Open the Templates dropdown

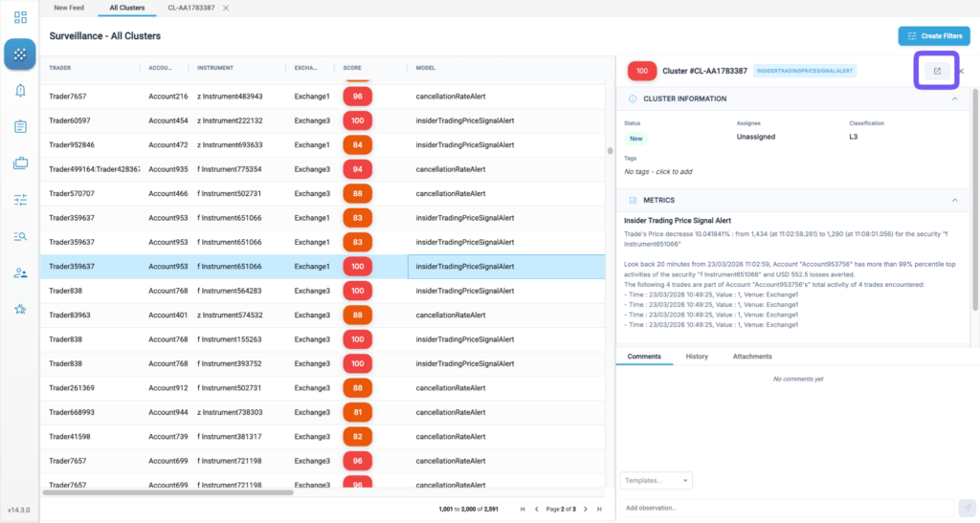click(x=656, y=481)
